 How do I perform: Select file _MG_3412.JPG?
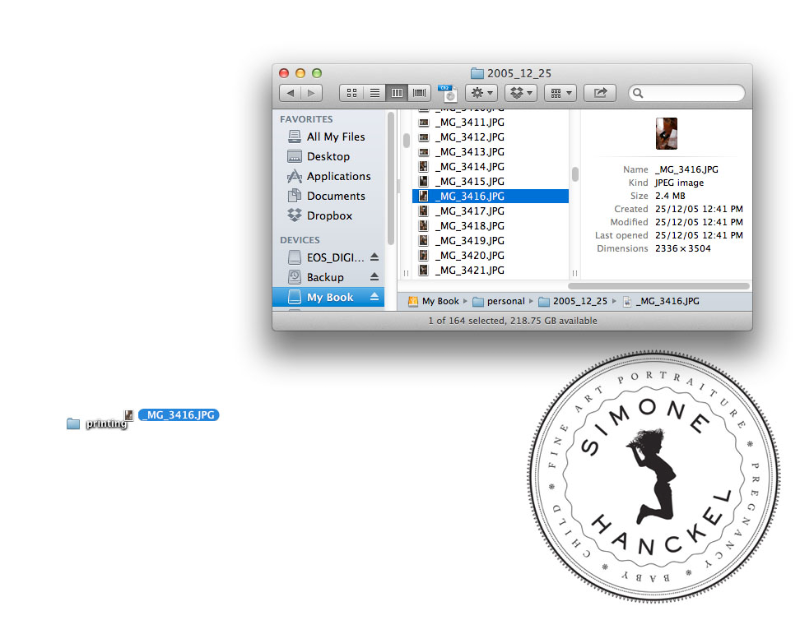pyautogui.click(x=490, y=137)
